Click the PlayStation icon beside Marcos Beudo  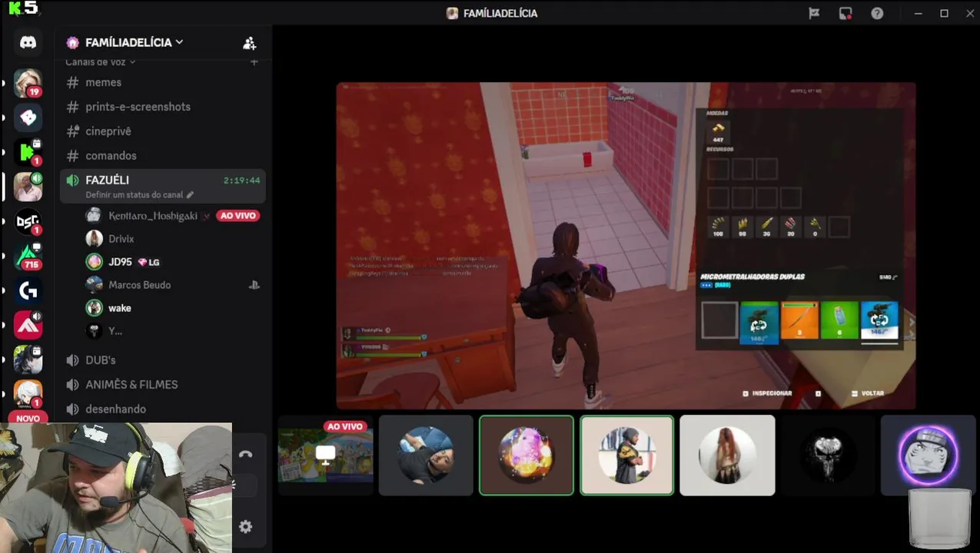(254, 285)
